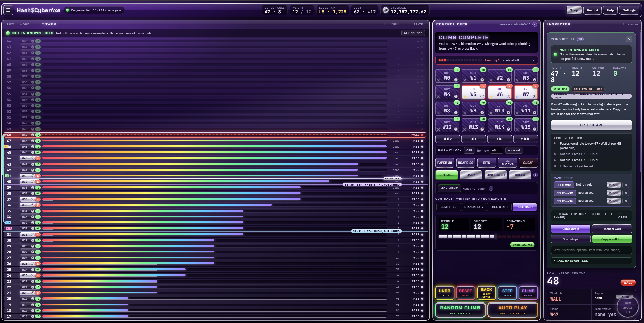Viewport: 644px width, 323px height.
Task: Skip forward two with the 2 fast-forward button
Action: 525,139
